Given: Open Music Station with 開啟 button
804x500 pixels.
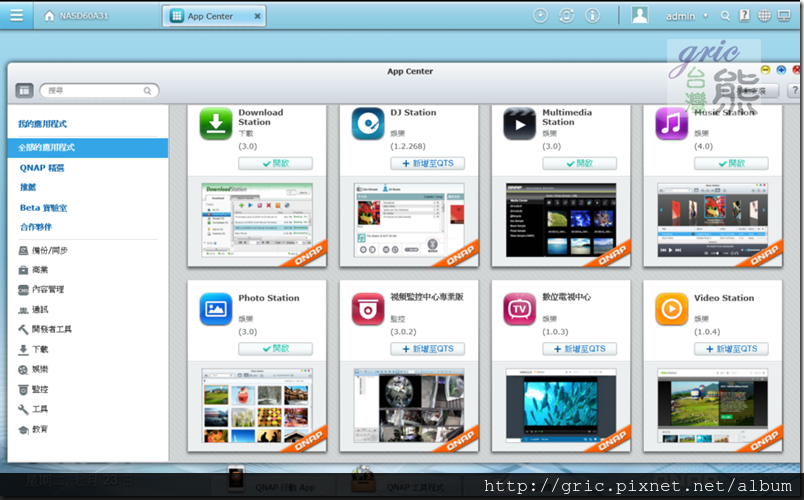Looking at the screenshot, I should pos(731,164).
